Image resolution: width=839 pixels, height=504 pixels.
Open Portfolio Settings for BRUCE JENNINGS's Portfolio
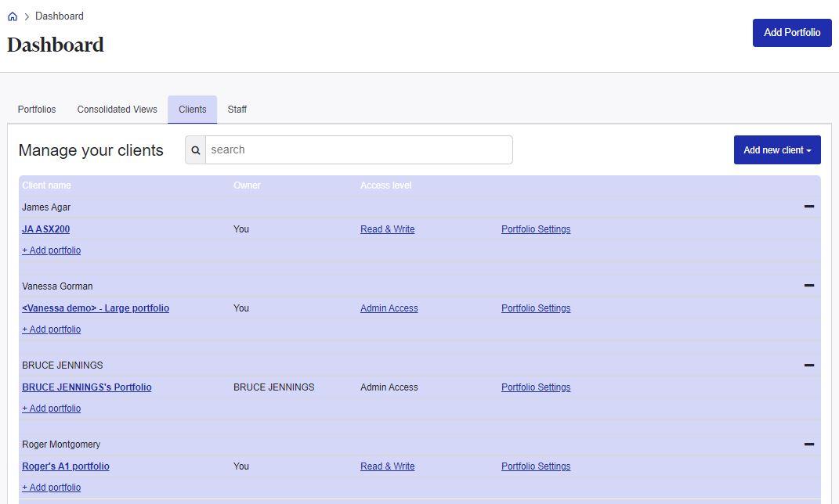(536, 387)
